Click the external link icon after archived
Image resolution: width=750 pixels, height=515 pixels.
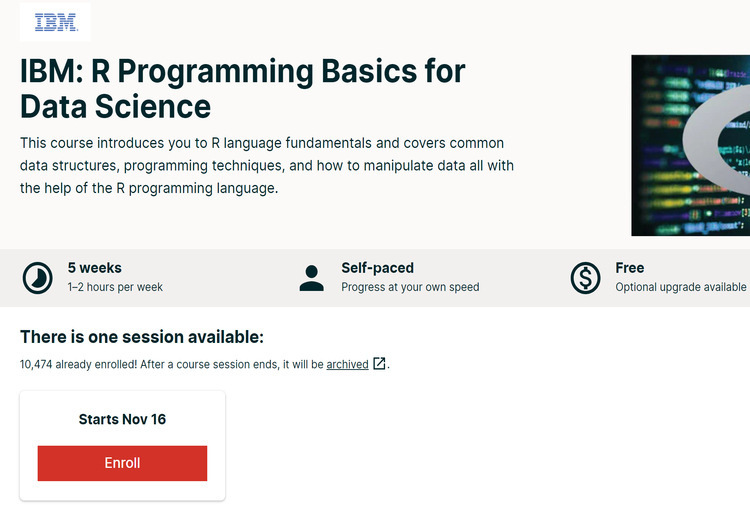click(x=379, y=364)
